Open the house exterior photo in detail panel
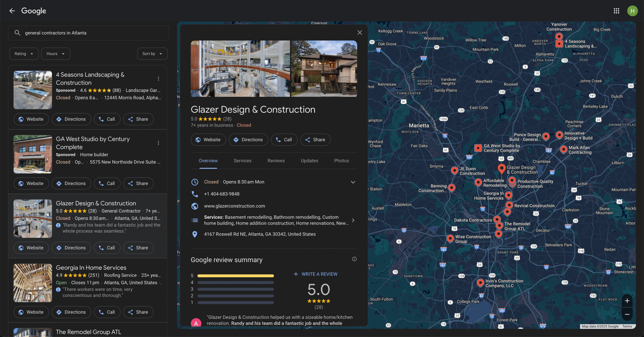Image resolution: width=644 pixels, height=337 pixels. tap(324, 69)
